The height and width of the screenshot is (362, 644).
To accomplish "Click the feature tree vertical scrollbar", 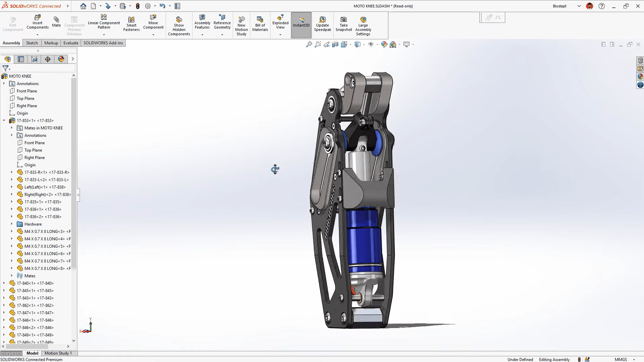I will click(74, 173).
